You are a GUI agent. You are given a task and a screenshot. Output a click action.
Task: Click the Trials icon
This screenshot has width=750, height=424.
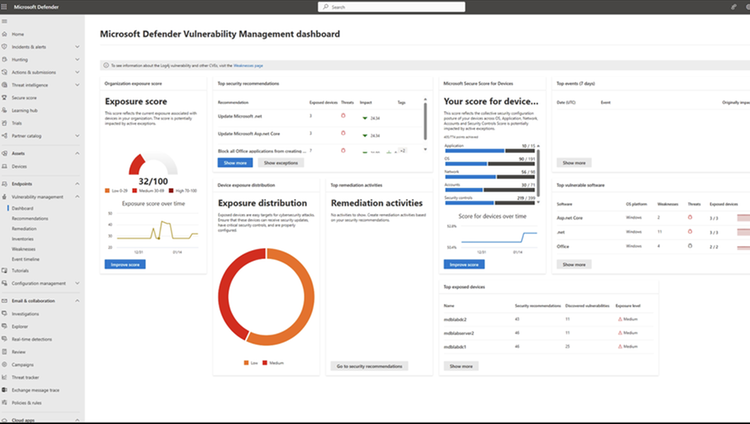[x=4, y=123]
